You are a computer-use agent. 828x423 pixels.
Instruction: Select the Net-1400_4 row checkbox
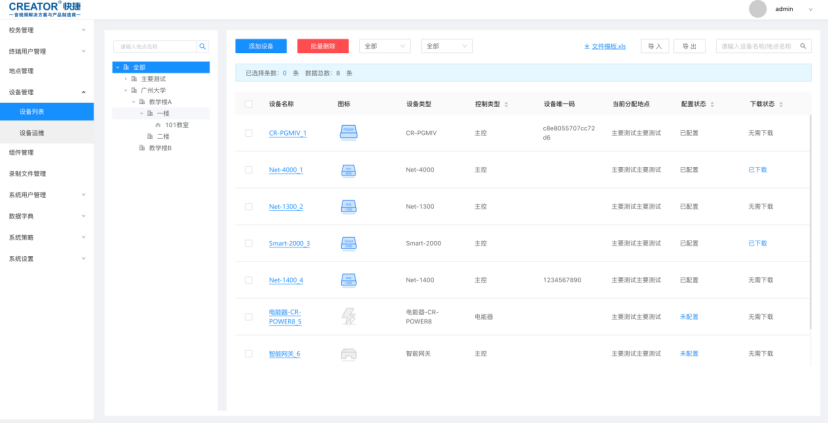[249, 280]
